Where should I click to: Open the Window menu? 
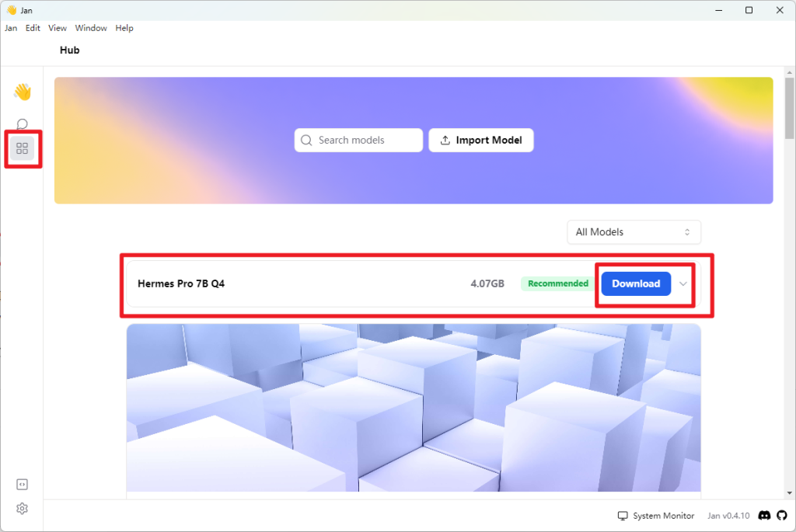[x=91, y=28]
